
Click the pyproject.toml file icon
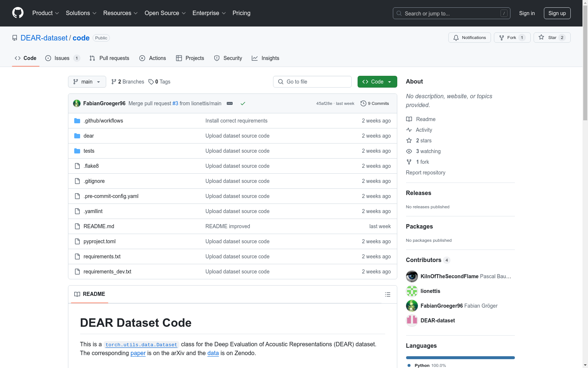click(x=77, y=241)
